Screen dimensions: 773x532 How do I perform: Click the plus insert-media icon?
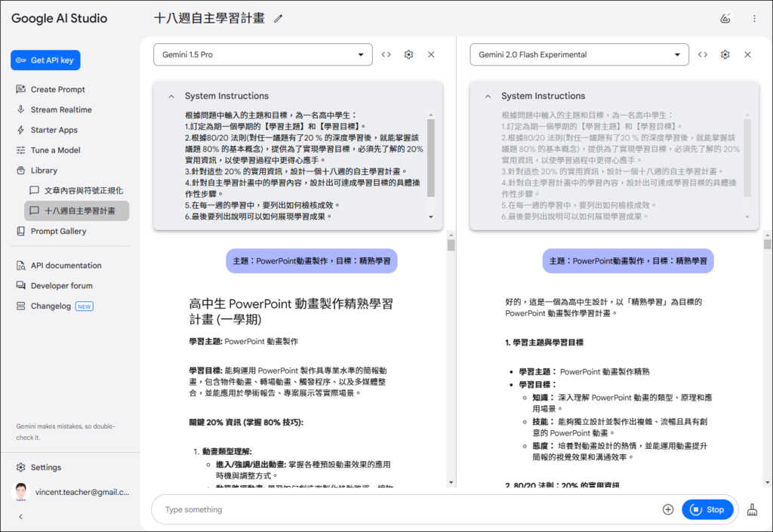(668, 509)
